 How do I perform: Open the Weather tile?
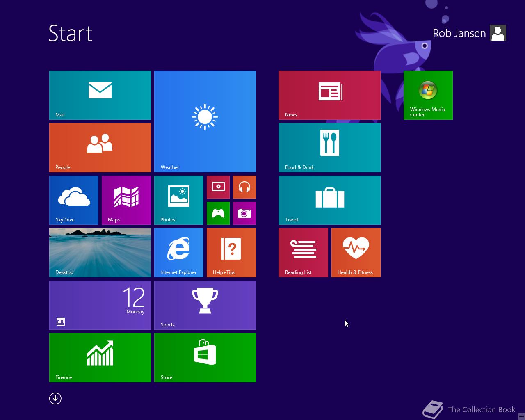pyautogui.click(x=205, y=121)
